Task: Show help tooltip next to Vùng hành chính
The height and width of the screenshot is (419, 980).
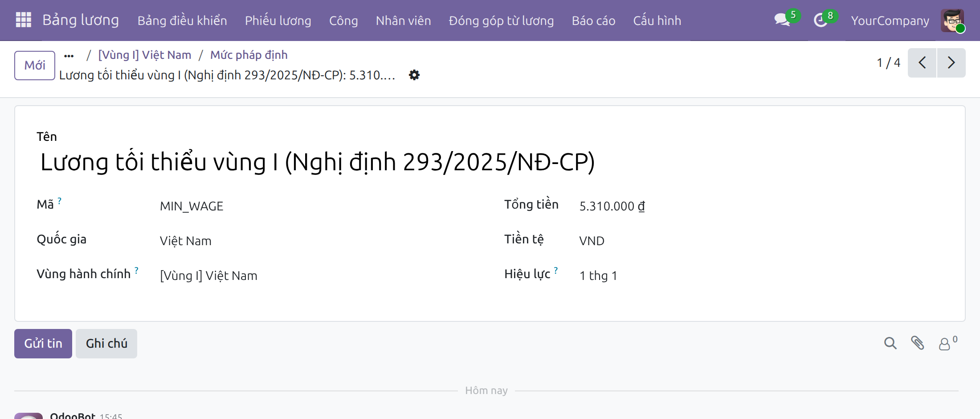Action: [136, 271]
